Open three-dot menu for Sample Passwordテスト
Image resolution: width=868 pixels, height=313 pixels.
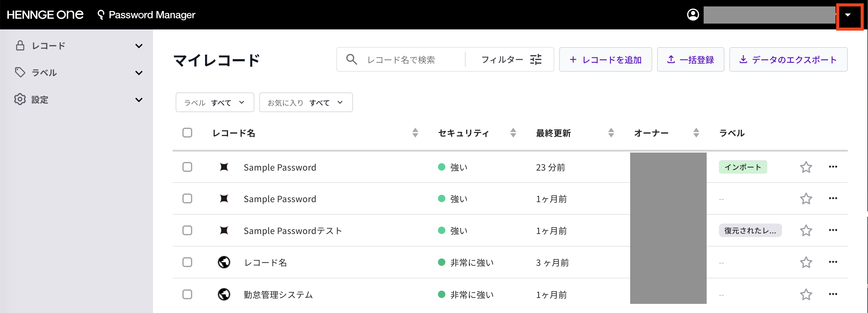[833, 230]
